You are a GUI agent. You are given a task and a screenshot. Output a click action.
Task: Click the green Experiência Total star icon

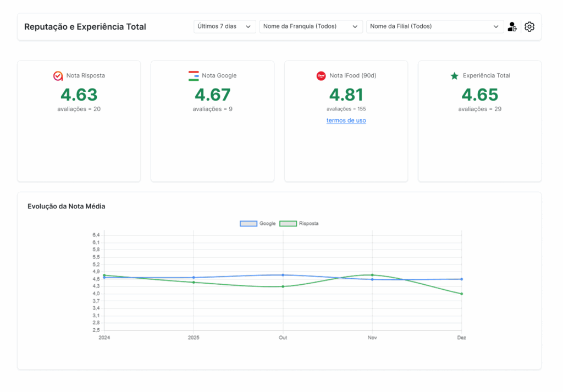click(454, 76)
